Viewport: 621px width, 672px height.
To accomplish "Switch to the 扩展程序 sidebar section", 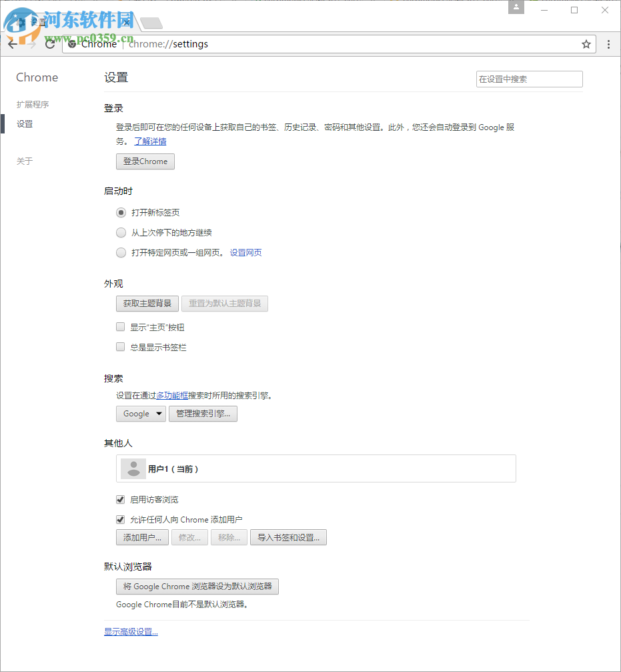I will (x=32, y=104).
